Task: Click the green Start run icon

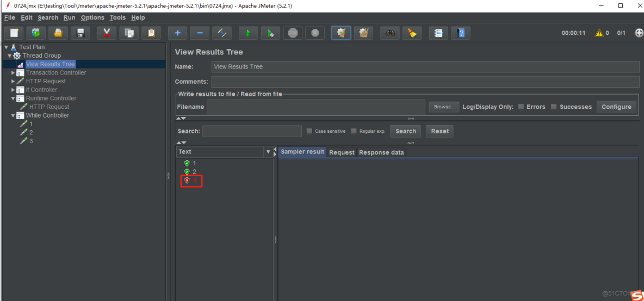Action: (x=248, y=33)
